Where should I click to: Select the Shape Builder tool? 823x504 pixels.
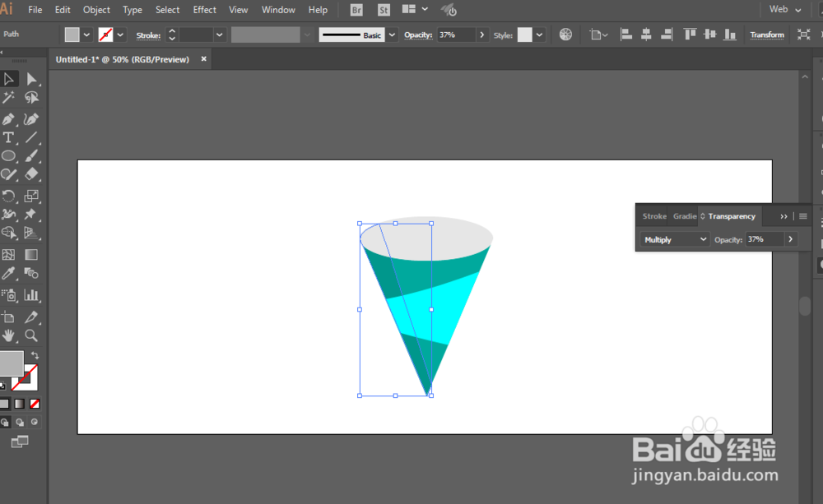(9, 233)
